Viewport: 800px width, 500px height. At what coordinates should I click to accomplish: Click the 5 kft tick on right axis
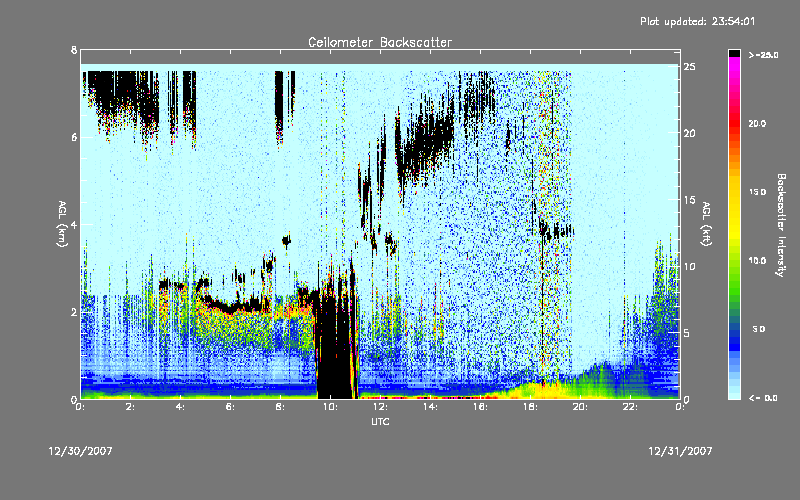click(687, 333)
